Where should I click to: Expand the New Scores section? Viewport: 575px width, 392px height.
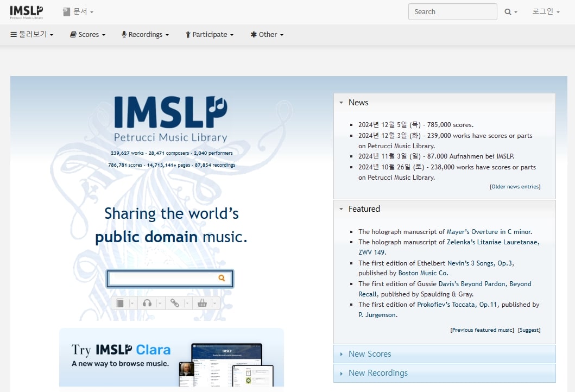point(445,354)
